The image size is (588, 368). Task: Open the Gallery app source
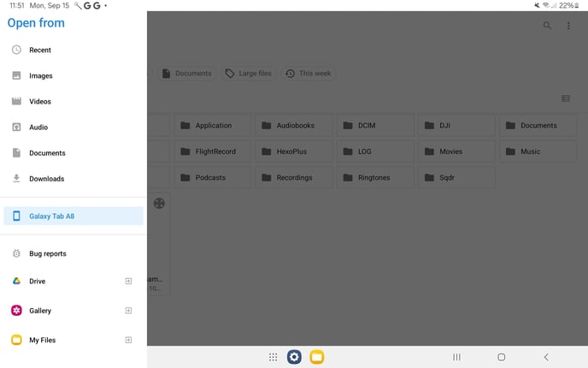tap(40, 312)
